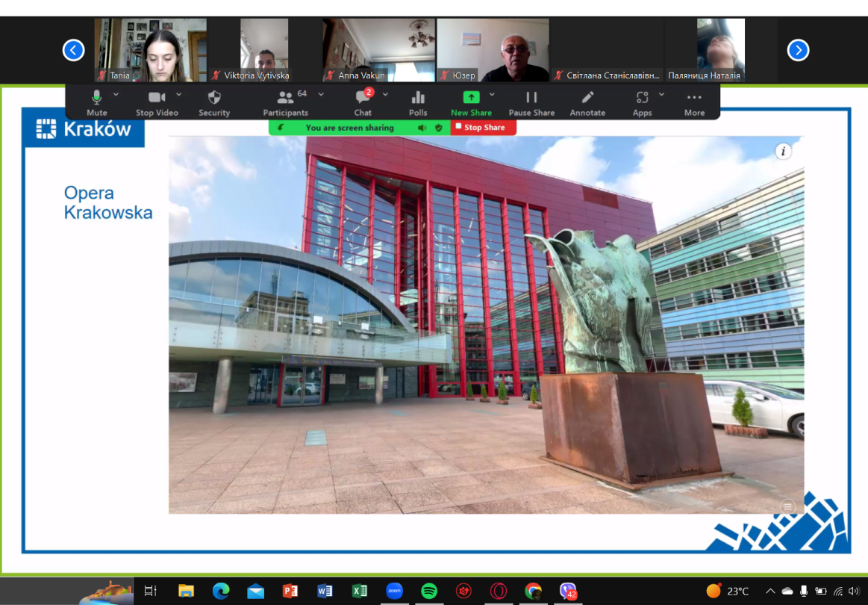
Task: Click the round menu icon at photo bottom-right
Action: point(787,506)
